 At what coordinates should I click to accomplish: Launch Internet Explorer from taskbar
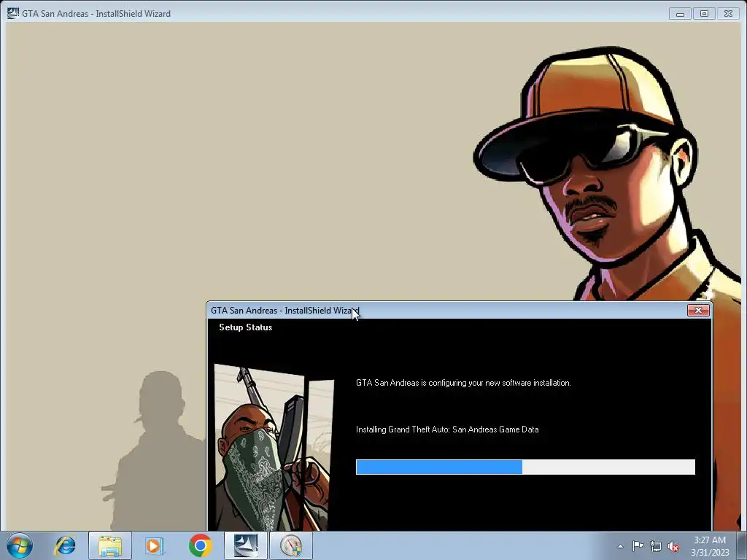click(65, 545)
